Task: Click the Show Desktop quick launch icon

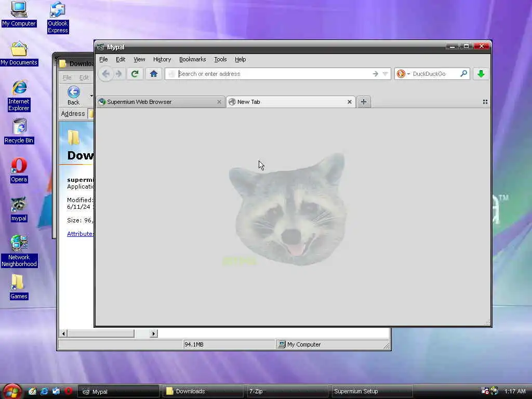Action: tap(32, 391)
